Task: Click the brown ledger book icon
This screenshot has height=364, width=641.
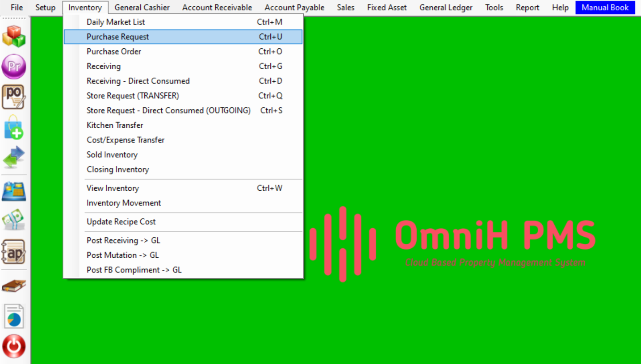Action: [14, 285]
